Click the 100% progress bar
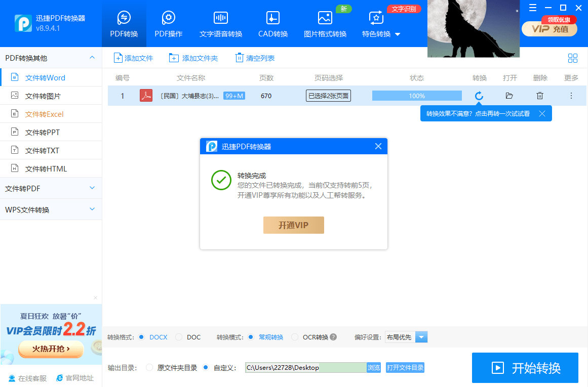 [416, 95]
